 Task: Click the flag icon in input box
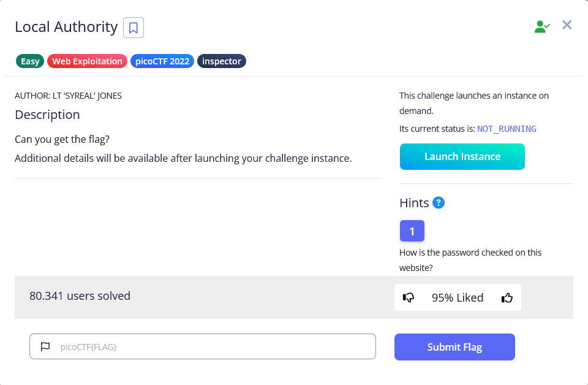click(x=45, y=346)
